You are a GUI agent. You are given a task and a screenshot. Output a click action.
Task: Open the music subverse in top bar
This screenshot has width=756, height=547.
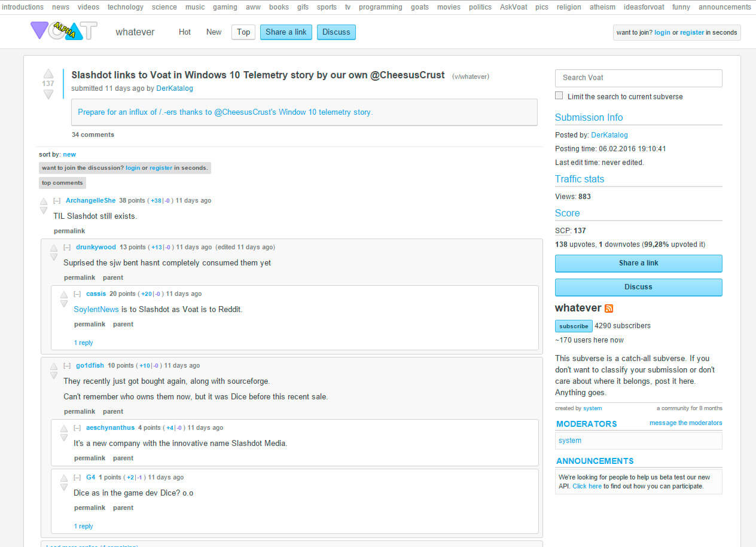pos(195,7)
